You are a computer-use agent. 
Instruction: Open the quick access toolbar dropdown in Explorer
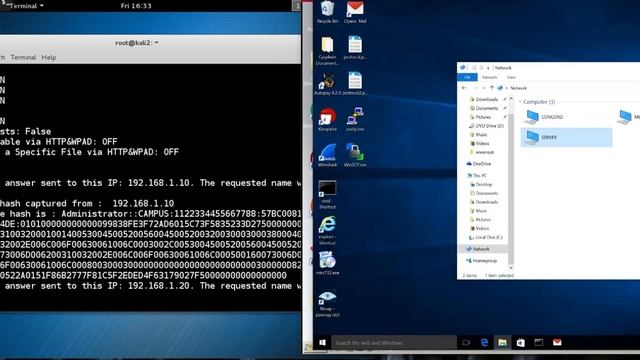point(488,68)
